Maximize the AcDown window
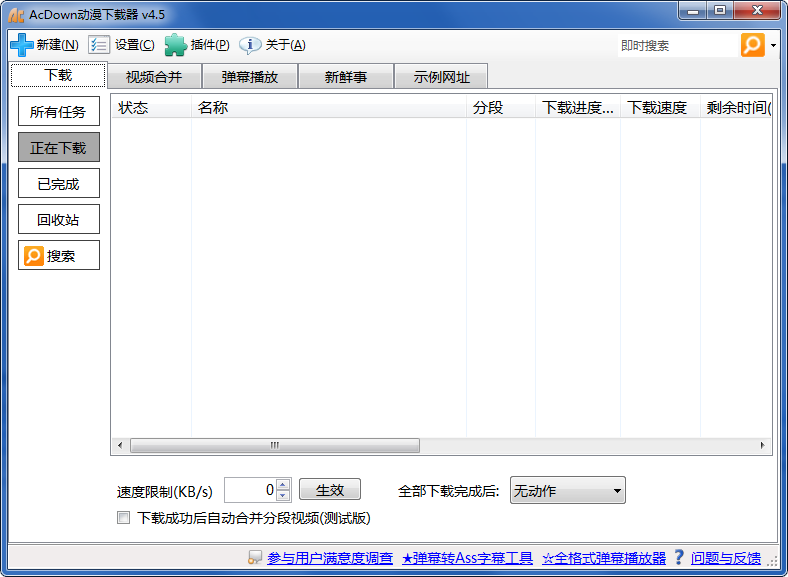Viewport: 788px width, 577px height. [720, 11]
